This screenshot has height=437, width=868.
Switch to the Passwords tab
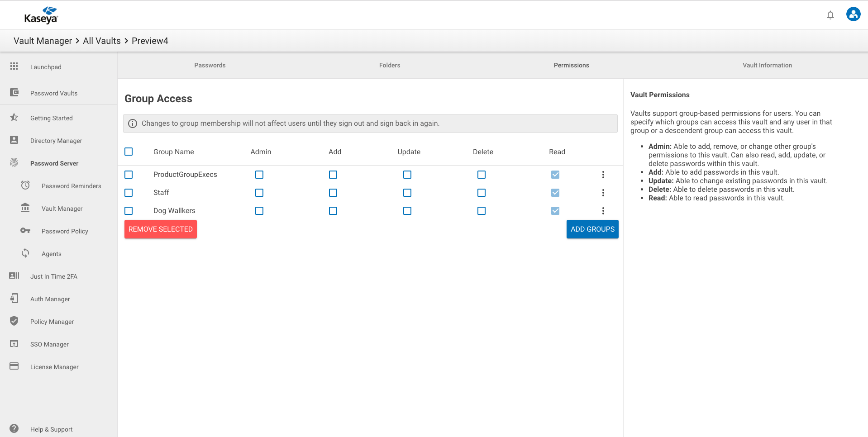210,65
